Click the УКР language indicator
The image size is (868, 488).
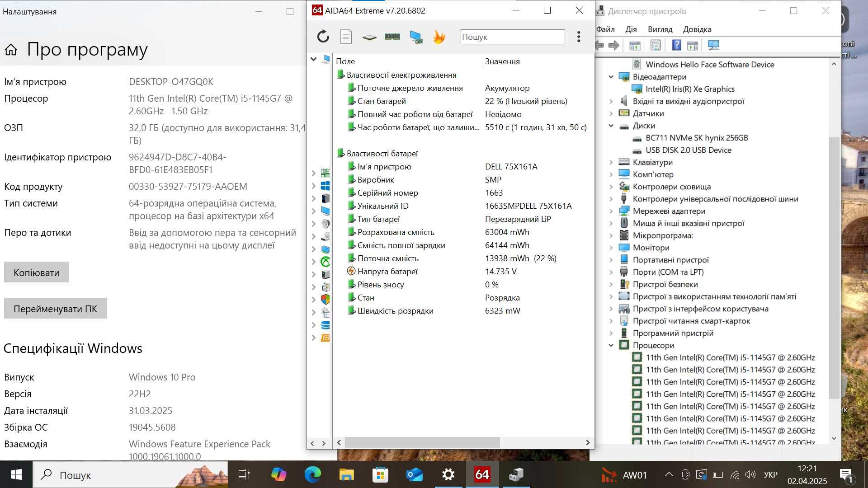tap(771, 474)
